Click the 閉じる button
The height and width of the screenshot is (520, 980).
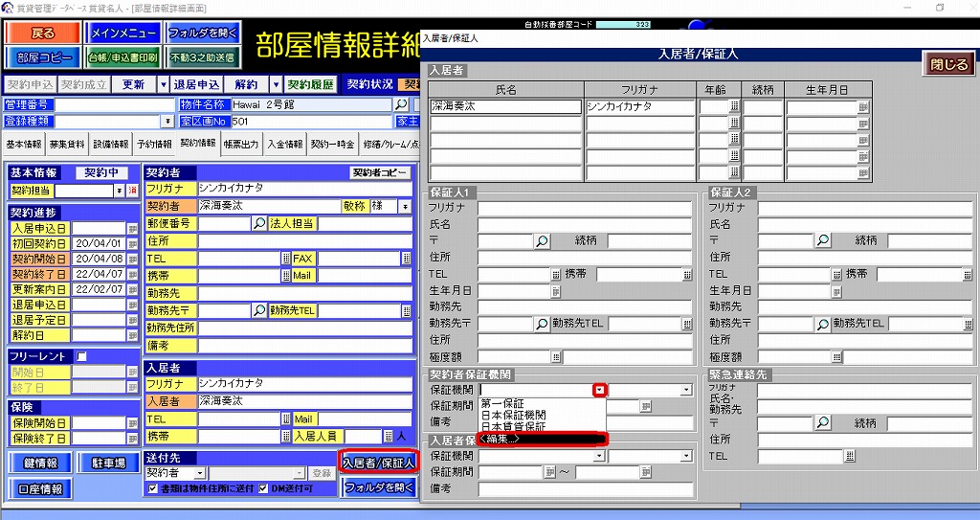[x=948, y=65]
